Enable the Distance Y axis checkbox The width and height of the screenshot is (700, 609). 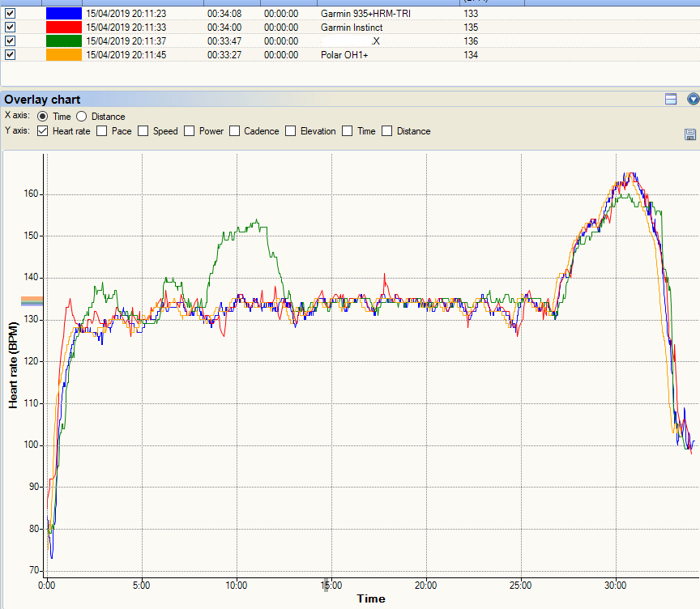click(387, 131)
